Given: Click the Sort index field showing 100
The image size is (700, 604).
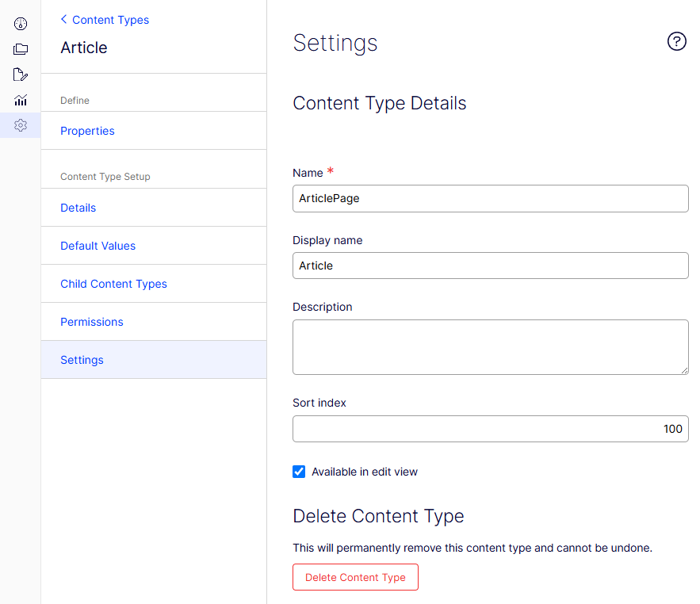Looking at the screenshot, I should pos(490,429).
